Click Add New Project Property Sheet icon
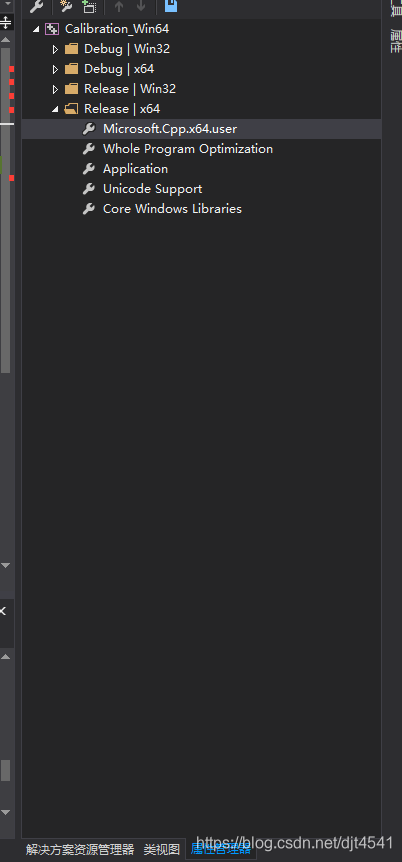Screen dimensions: 402x862 point(66,7)
